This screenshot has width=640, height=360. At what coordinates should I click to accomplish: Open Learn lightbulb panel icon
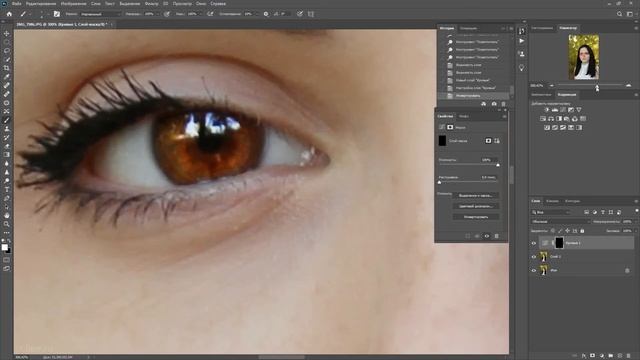click(x=522, y=68)
